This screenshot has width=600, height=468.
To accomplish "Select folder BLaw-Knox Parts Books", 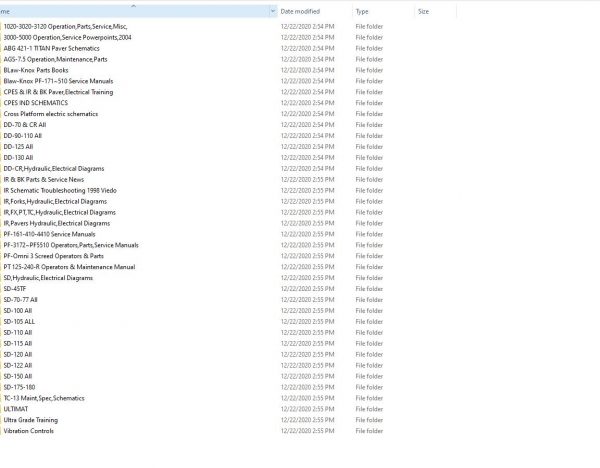I will tap(36, 70).
